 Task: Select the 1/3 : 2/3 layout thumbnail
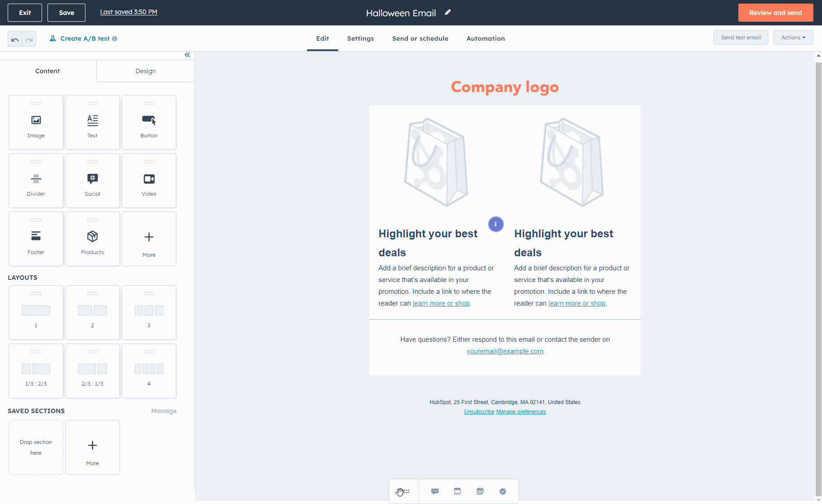point(36,371)
